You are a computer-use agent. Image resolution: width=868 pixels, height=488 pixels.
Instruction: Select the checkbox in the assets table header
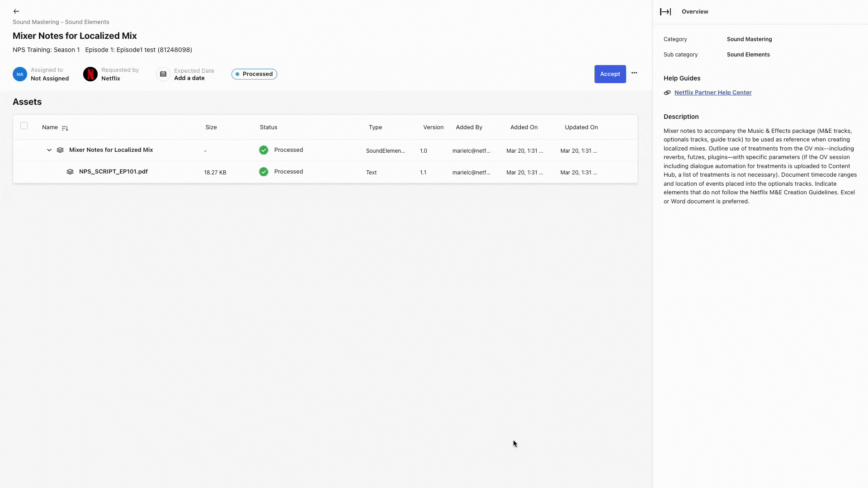point(24,126)
